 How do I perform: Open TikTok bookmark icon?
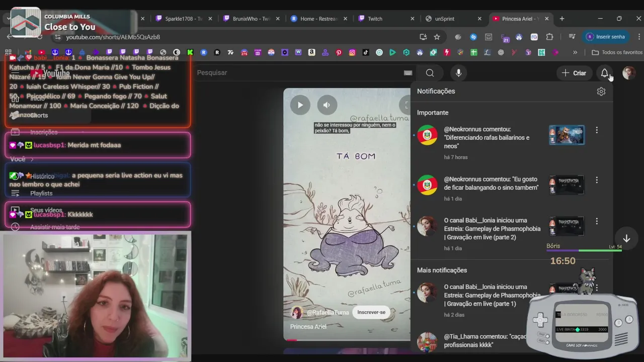366,52
